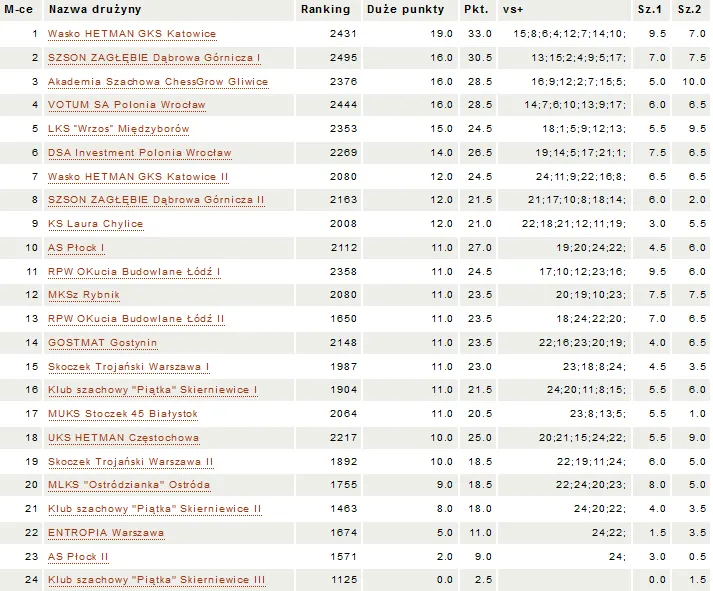The image size is (713, 591).
Task: Open ENTROPIA Warszawa team link
Action: (106, 533)
